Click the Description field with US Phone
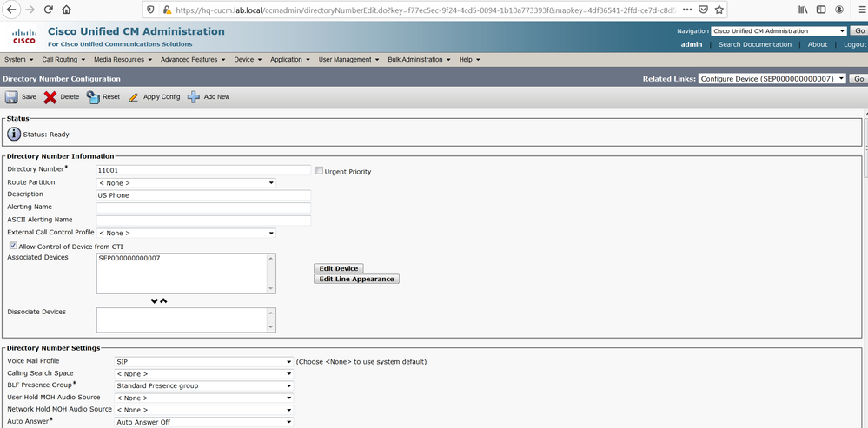Viewport: 868px width, 428px height. [203, 195]
